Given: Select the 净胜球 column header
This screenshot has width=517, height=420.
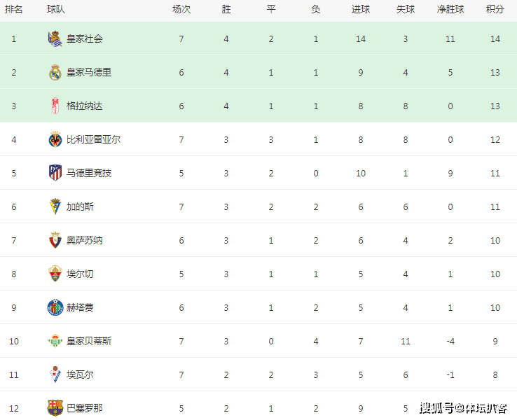Looking at the screenshot, I should (x=450, y=9).
